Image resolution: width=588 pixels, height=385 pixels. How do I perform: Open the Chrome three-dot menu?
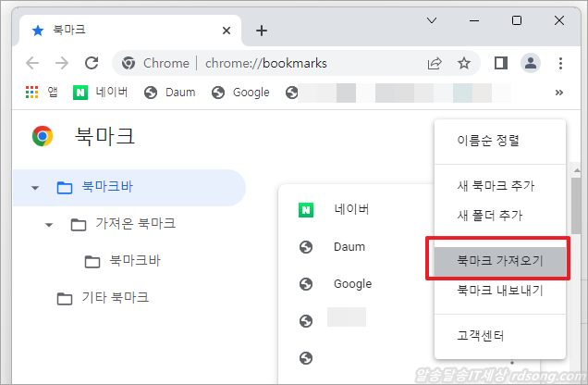[560, 64]
